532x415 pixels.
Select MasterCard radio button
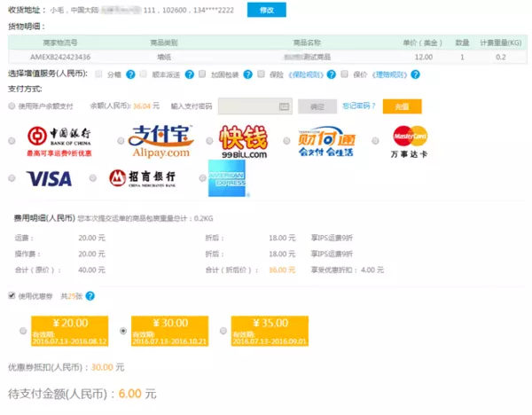pos(375,141)
